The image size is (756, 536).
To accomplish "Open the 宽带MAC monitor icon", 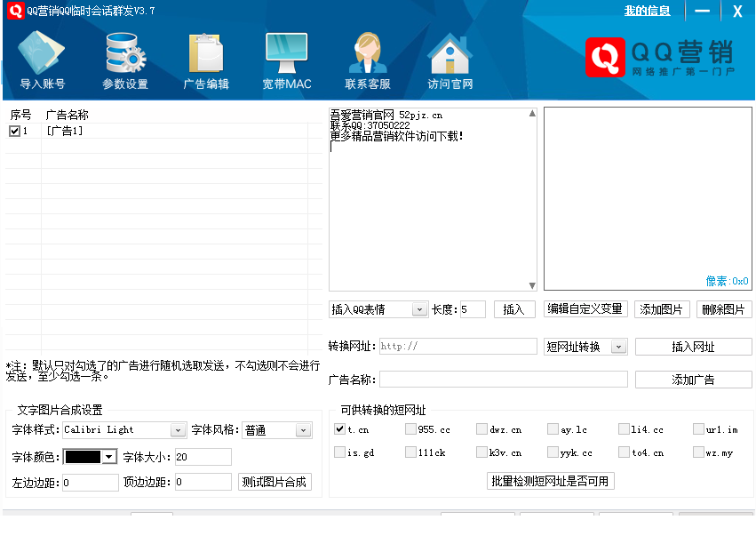I will pyautogui.click(x=286, y=60).
